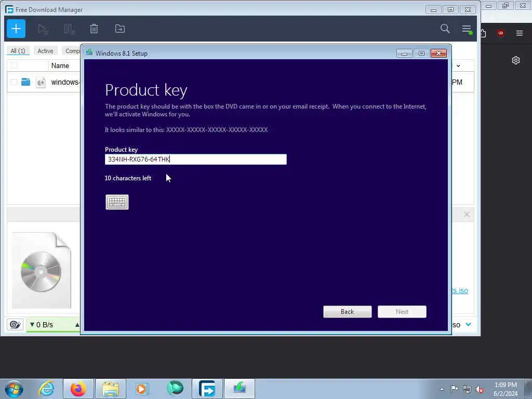
Task: Open Free Download Manager hamburger menu
Action: (x=467, y=29)
